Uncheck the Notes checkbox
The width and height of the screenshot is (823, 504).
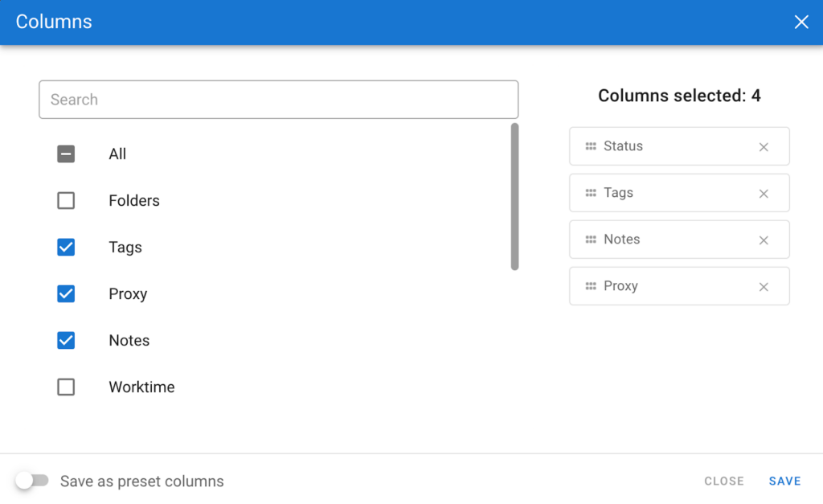[x=66, y=341]
